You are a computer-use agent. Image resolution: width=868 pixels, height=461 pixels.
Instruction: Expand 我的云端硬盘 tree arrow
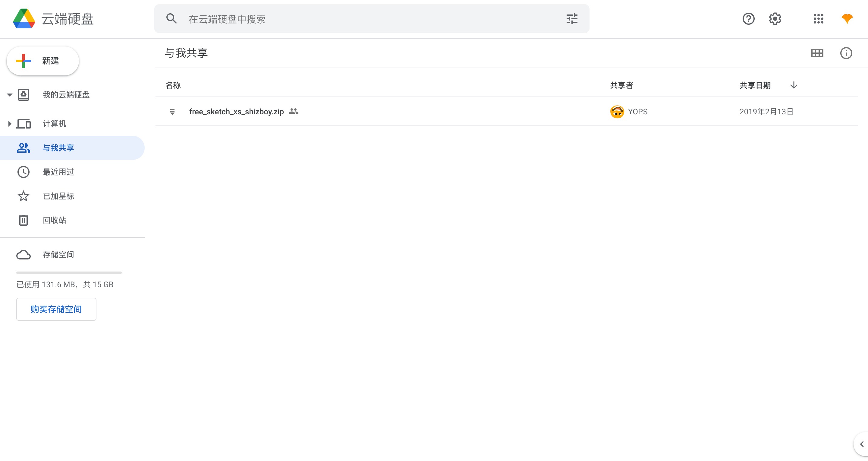9,95
